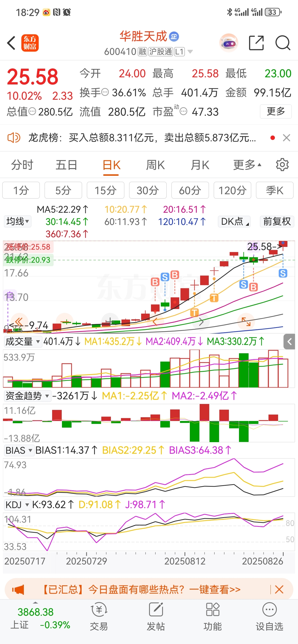The height and width of the screenshot is (644, 298).
Task: Tap the S signal marker below 25.58 candle
Action: 283,273
